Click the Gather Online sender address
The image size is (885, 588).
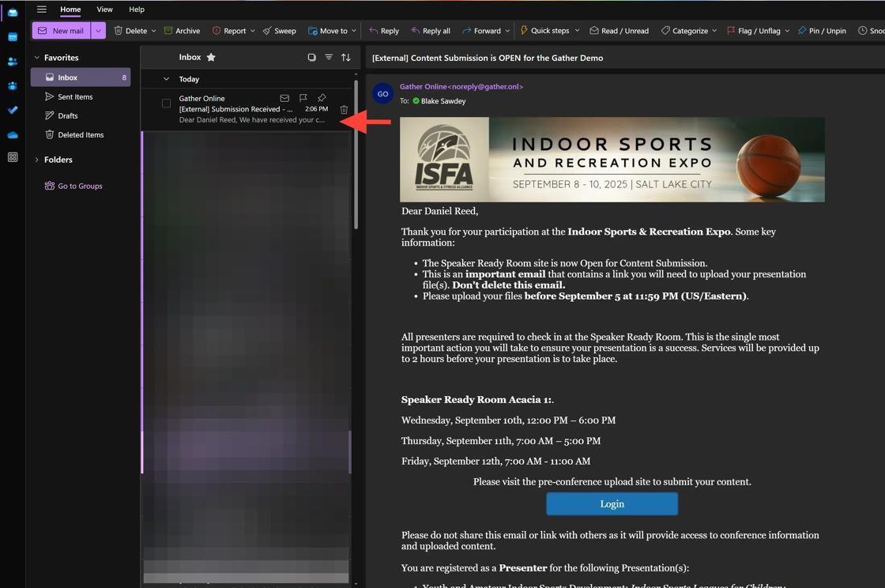461,86
